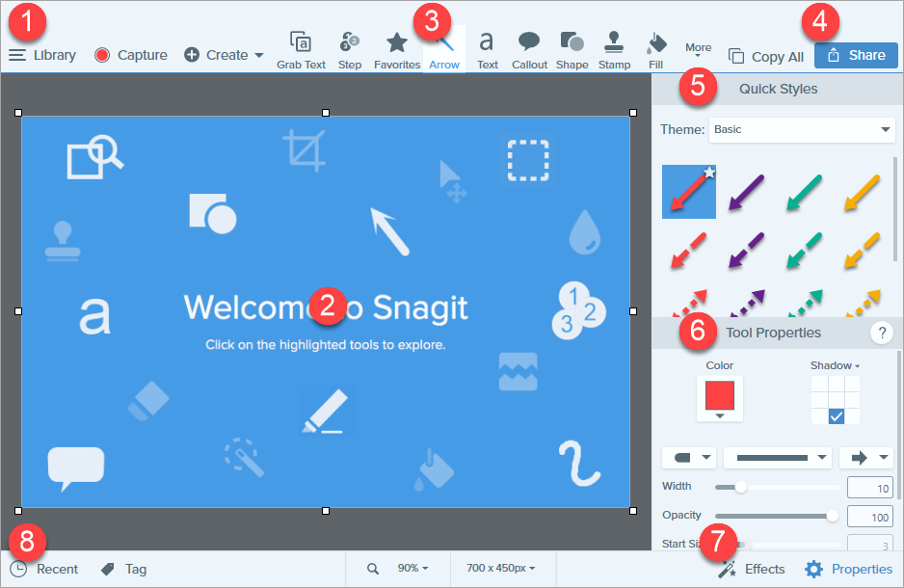Pick the Stamp tool

coord(614,51)
